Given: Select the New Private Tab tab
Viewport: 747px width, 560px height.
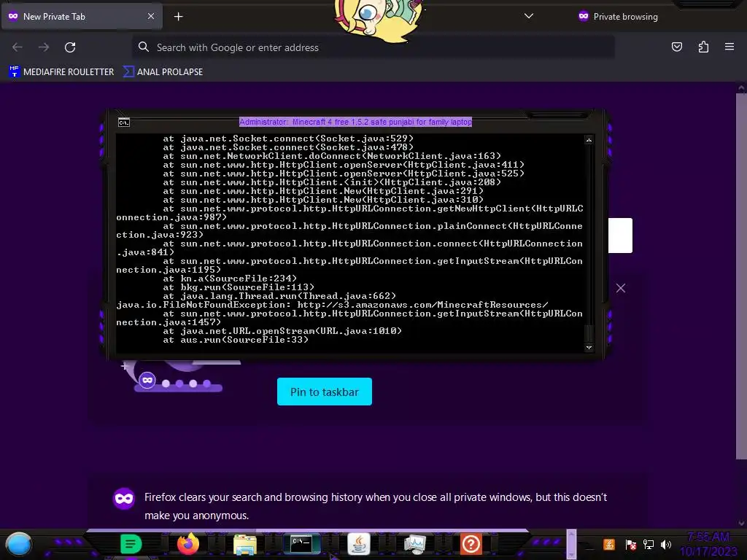Looking at the screenshot, I should coord(82,16).
